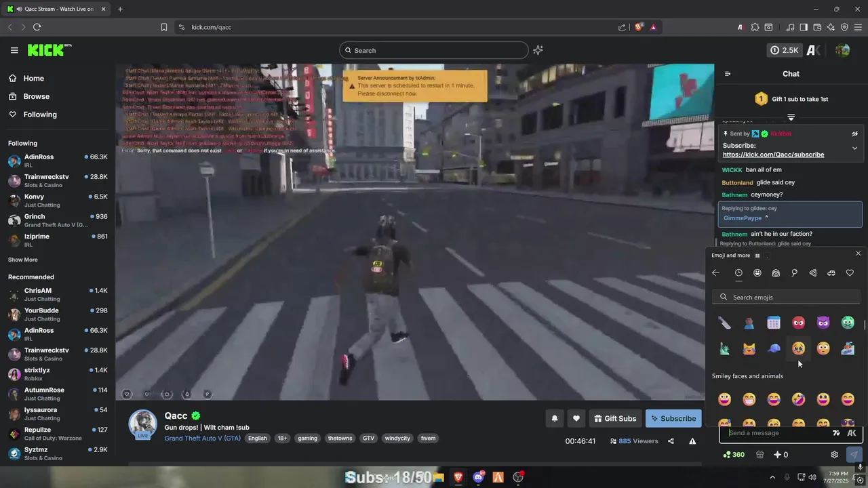
Task: Open the Kick hamburger sidebar menu
Action: (x=14, y=50)
